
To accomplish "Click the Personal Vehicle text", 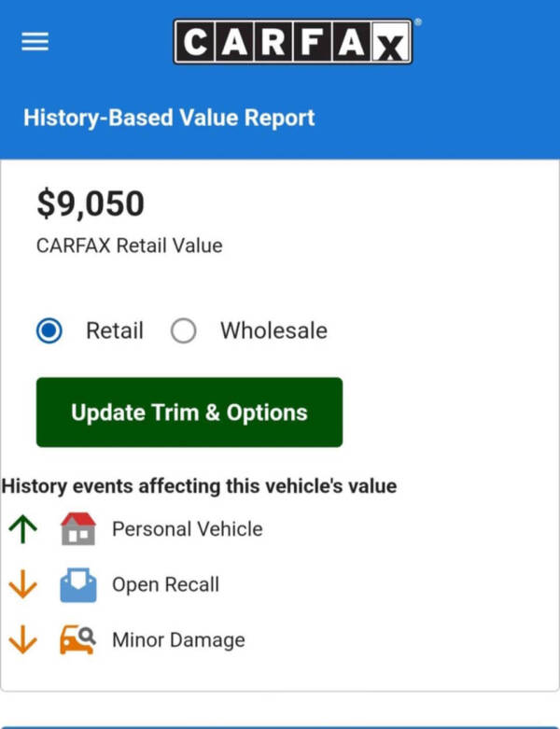I will pos(187,529).
